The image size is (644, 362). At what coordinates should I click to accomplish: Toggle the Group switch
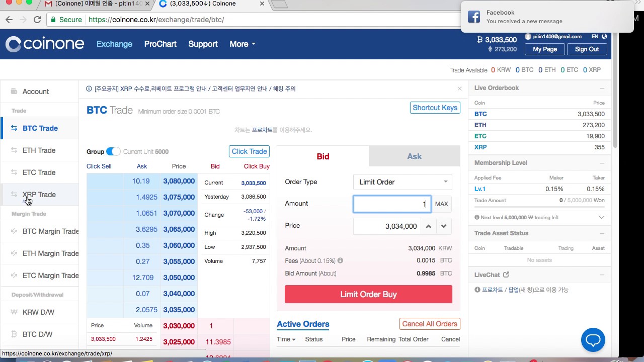[x=113, y=151]
